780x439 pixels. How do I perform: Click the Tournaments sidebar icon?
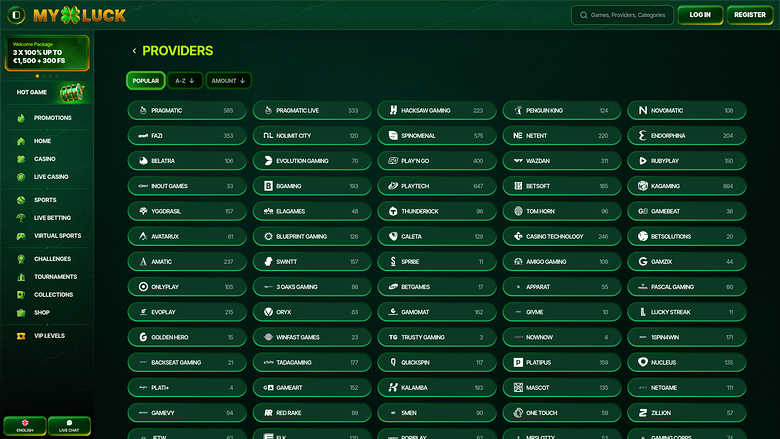[21, 277]
